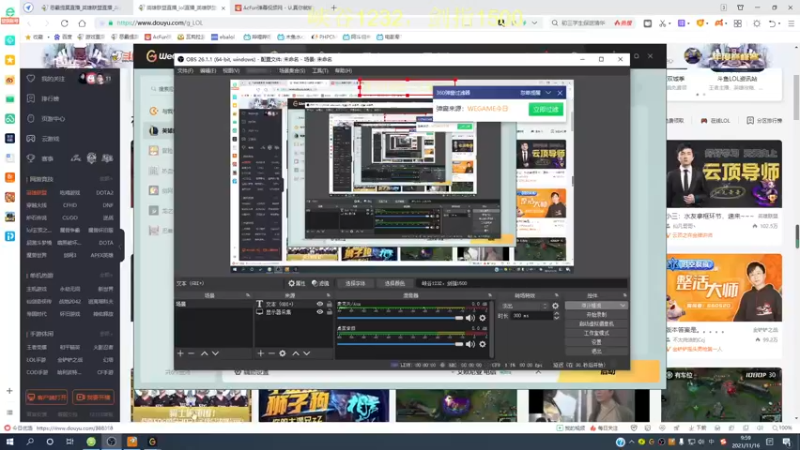Move source up in OBS Sources panel
Viewport: 800px width, 450px height.
(295, 353)
